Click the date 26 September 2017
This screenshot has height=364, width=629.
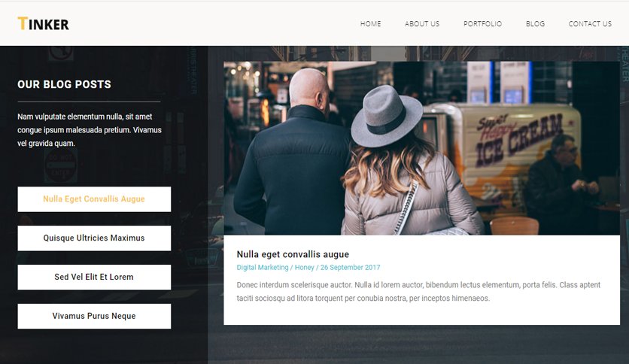coord(350,268)
